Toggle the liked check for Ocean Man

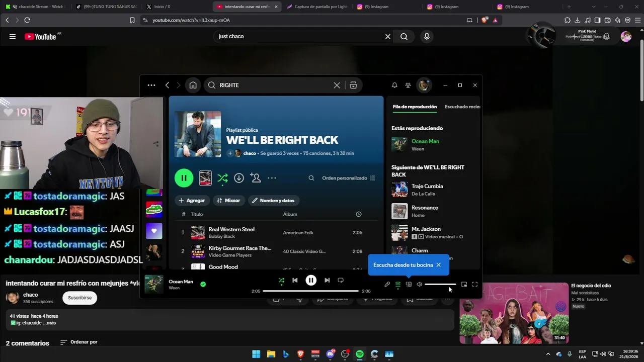pyautogui.click(x=203, y=284)
